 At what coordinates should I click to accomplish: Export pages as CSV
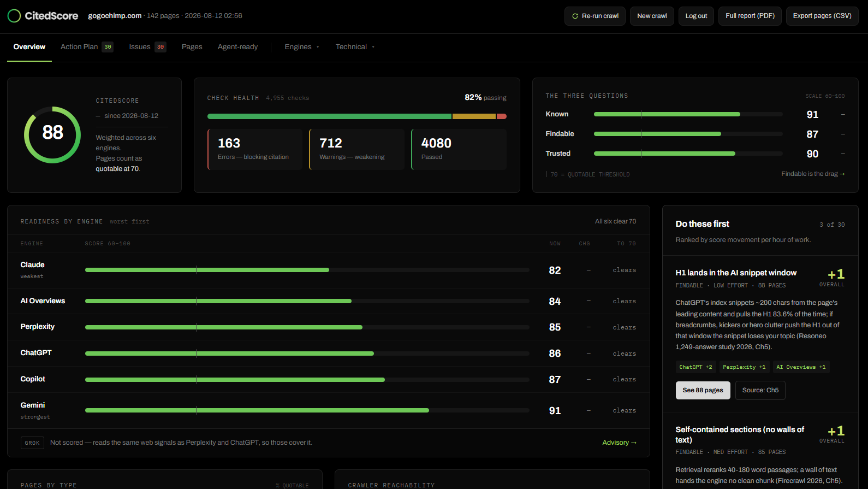pyautogui.click(x=822, y=16)
